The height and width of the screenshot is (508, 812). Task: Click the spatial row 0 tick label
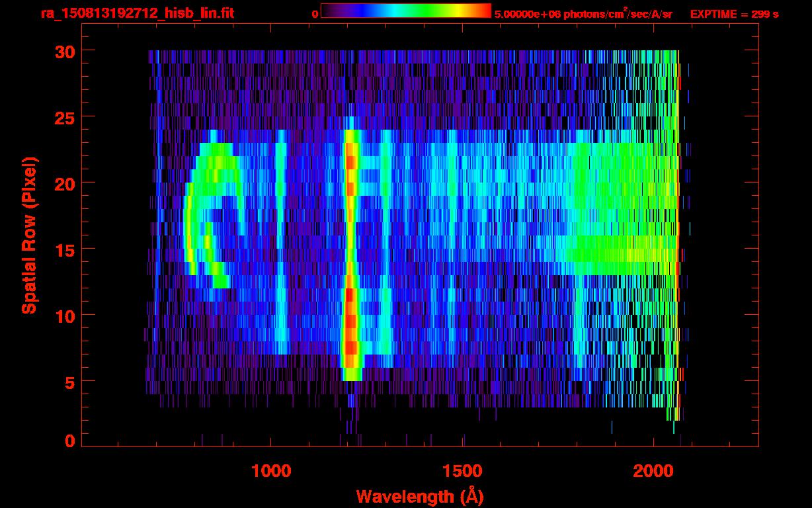click(69, 441)
